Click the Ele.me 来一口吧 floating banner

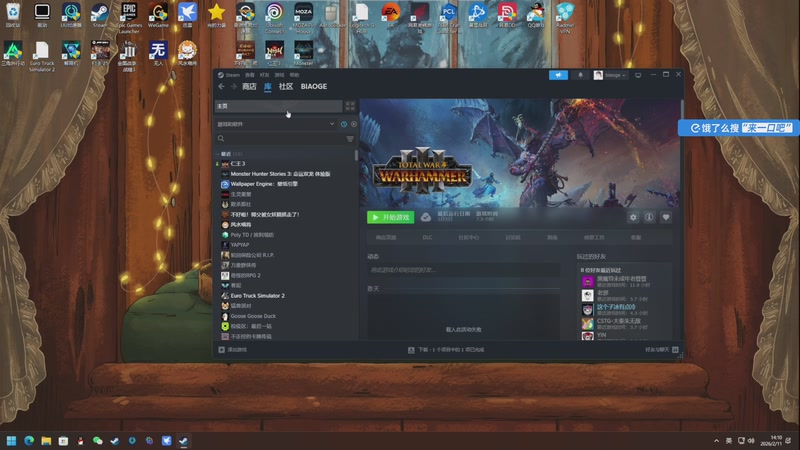(x=738, y=128)
